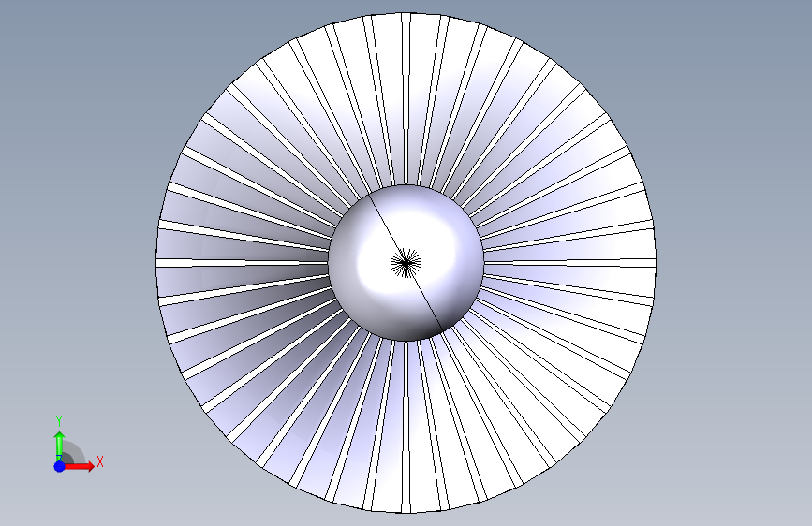Click the blue Z axis ball of triad
Screen dimensions: 812x526
click(x=60, y=466)
